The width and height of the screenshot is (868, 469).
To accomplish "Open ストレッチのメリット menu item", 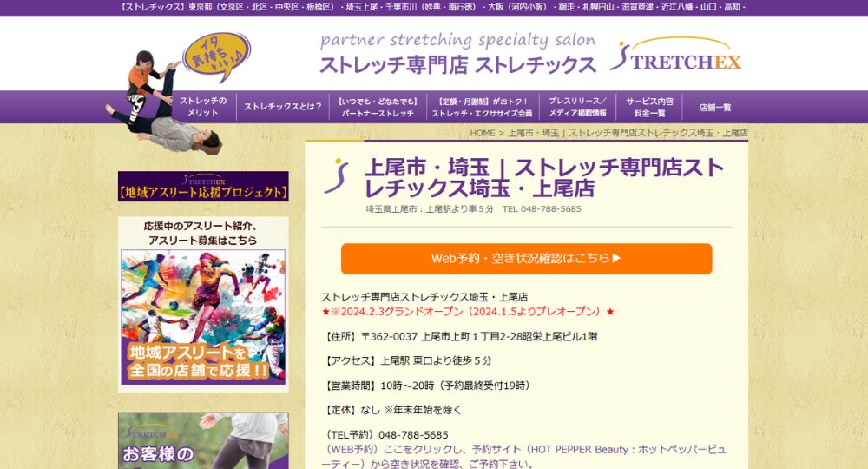I will click(x=202, y=107).
